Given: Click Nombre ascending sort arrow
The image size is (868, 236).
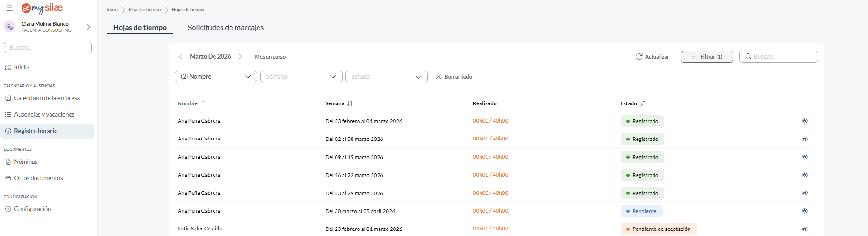Looking at the screenshot, I should pyautogui.click(x=203, y=103).
